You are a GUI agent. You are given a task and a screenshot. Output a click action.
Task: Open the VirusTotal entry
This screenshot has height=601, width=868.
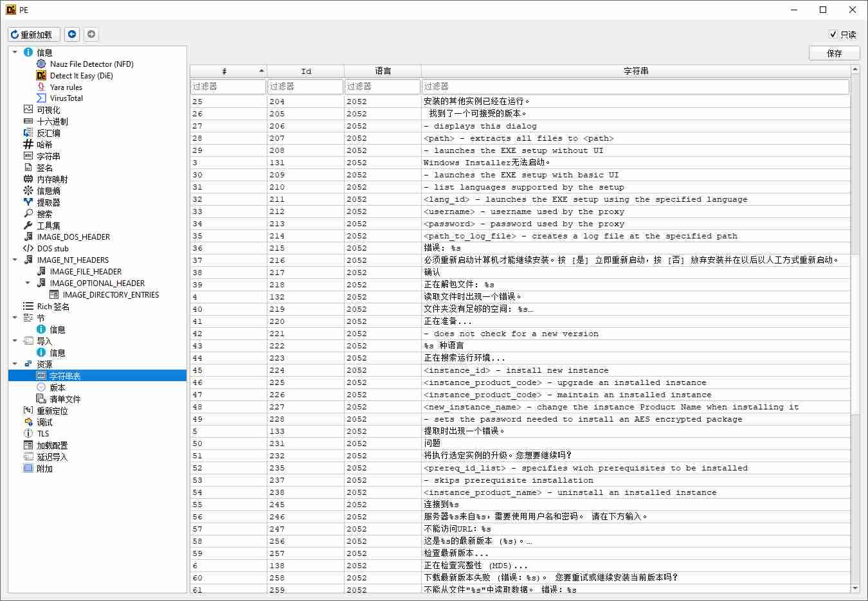66,98
